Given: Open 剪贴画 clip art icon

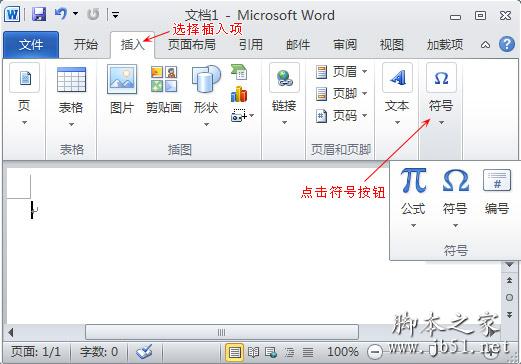Looking at the screenshot, I should click(164, 79).
